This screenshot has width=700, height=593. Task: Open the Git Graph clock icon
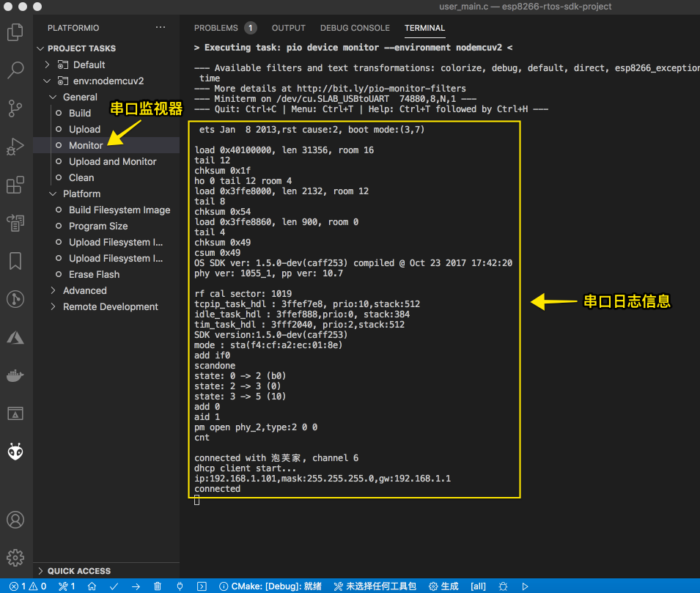15,299
